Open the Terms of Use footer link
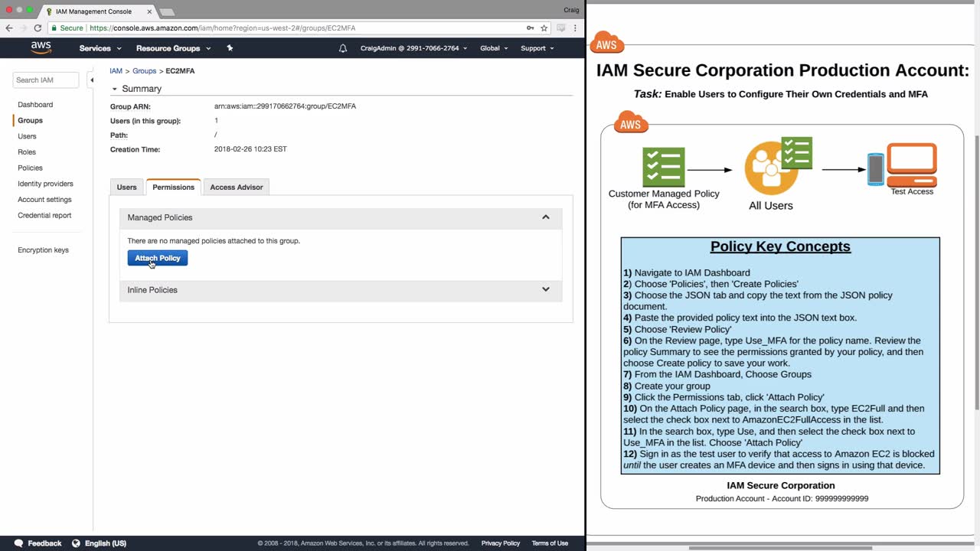The height and width of the screenshot is (551, 980). (x=550, y=543)
